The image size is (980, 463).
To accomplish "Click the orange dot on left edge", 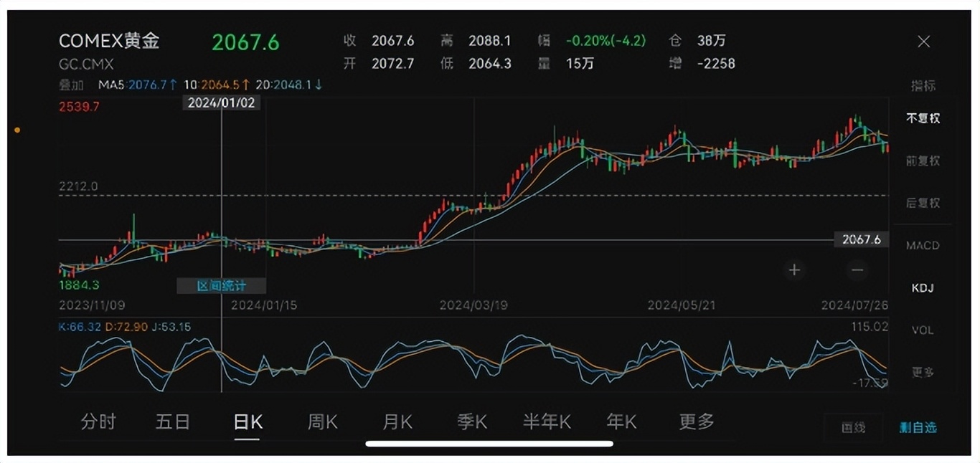I will click(16, 130).
